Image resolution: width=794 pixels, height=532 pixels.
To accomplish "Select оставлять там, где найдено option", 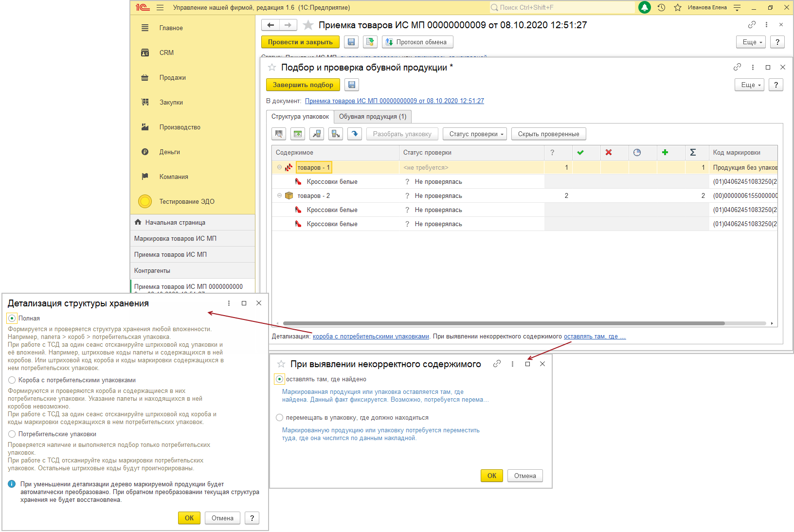I will tap(279, 379).
